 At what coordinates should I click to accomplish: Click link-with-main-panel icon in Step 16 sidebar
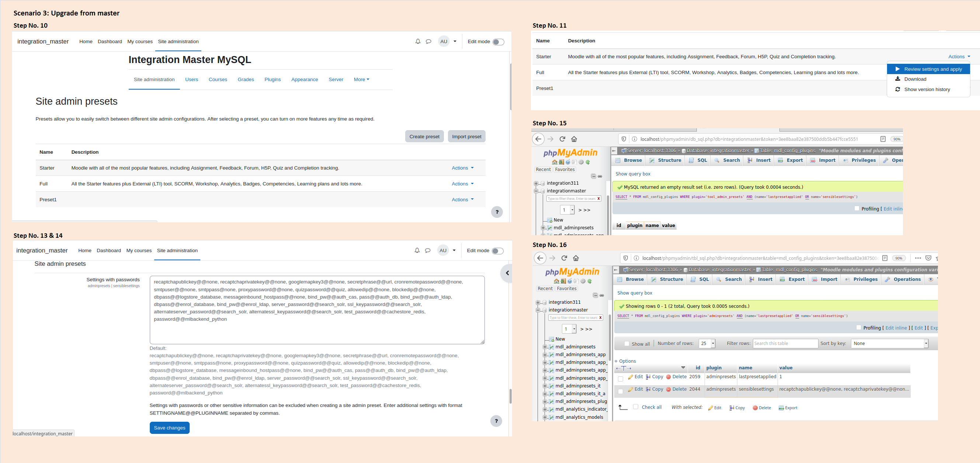pos(602,295)
